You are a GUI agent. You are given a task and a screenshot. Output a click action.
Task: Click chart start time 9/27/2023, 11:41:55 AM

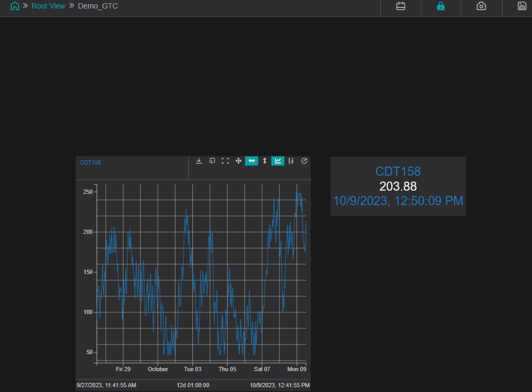106,385
